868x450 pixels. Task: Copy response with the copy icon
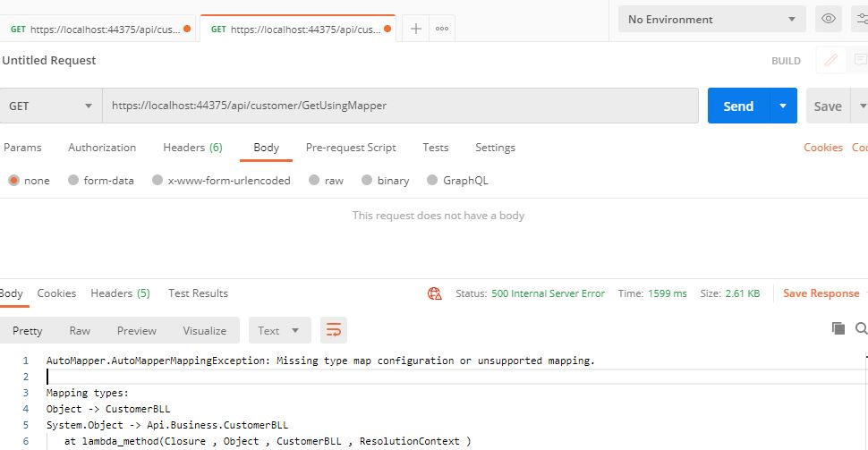pos(838,328)
